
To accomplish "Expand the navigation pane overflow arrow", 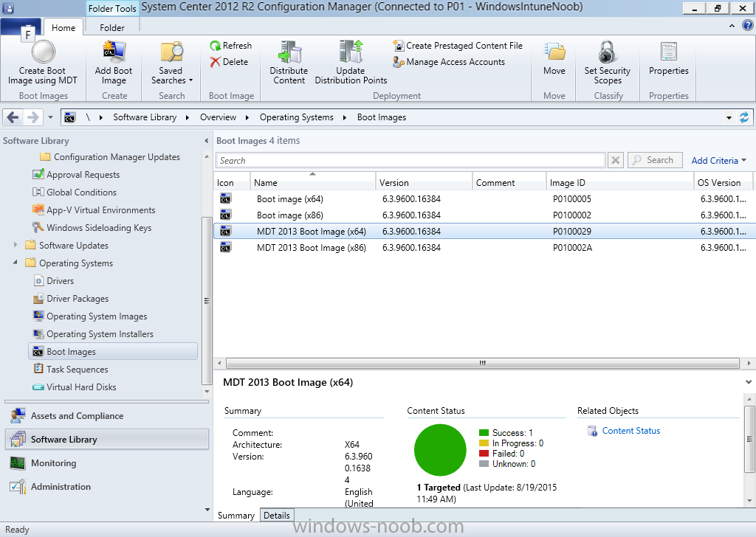I will (207, 510).
